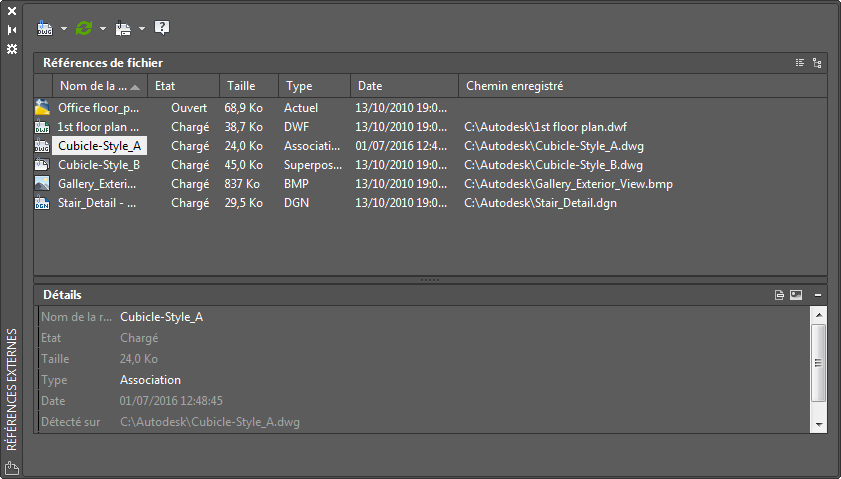Open the Help icon in toolbar
Viewport: 841px width, 479px height.
(x=162, y=28)
